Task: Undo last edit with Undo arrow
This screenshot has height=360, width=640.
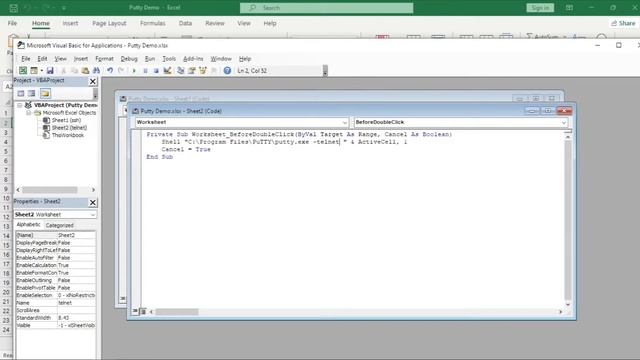Action: (110, 71)
